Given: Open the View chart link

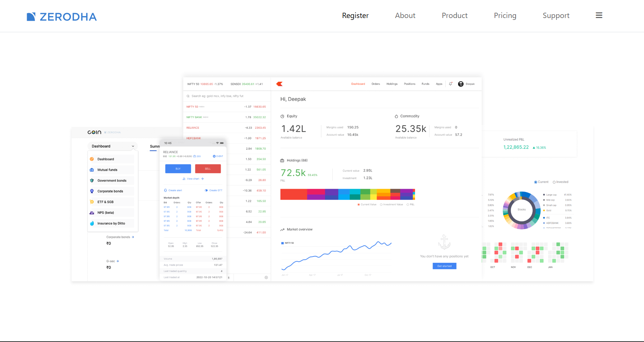Looking at the screenshot, I should click(193, 179).
